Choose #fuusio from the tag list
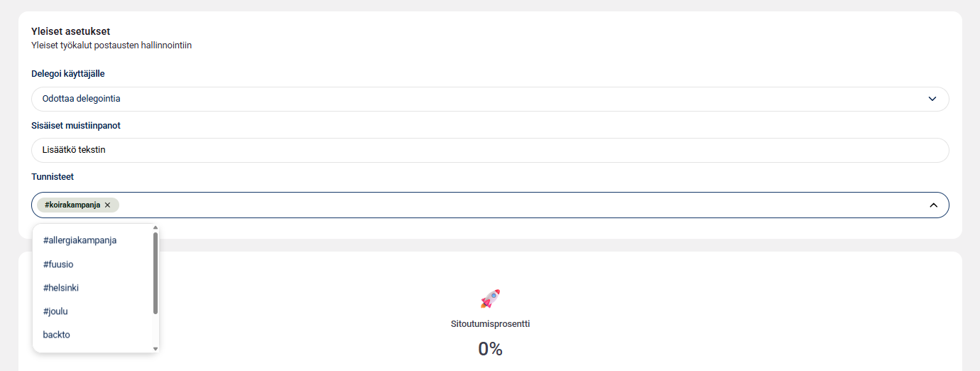This screenshot has height=371, width=980. point(58,264)
